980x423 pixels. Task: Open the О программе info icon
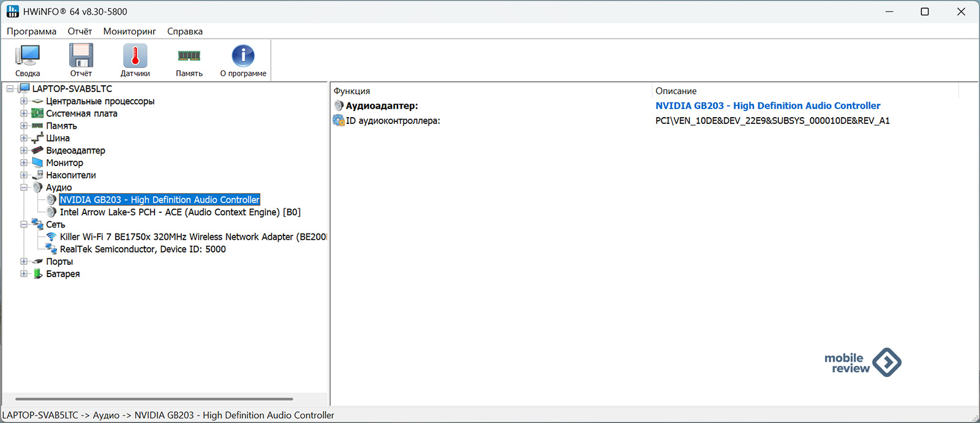click(x=243, y=56)
